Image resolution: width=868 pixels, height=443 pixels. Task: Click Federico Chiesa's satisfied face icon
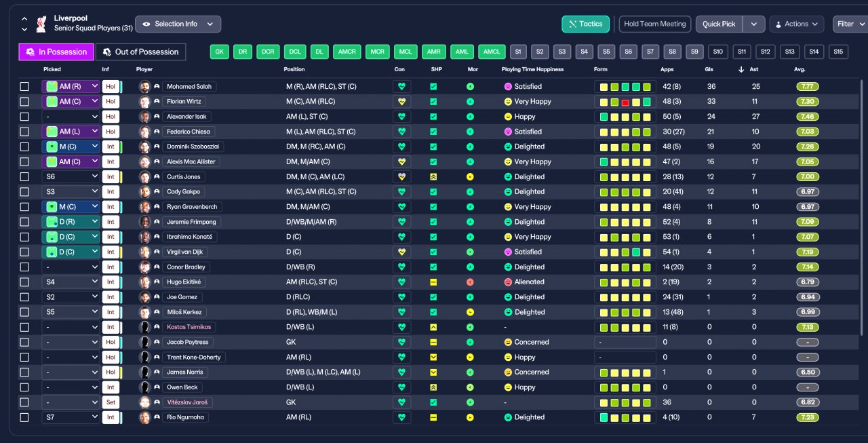508,132
